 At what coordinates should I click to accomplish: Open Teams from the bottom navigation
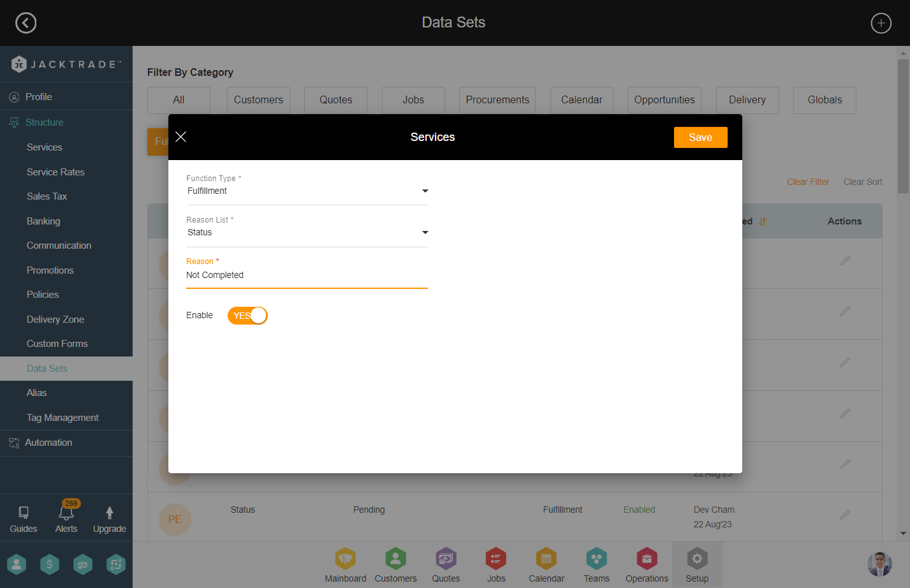596,565
